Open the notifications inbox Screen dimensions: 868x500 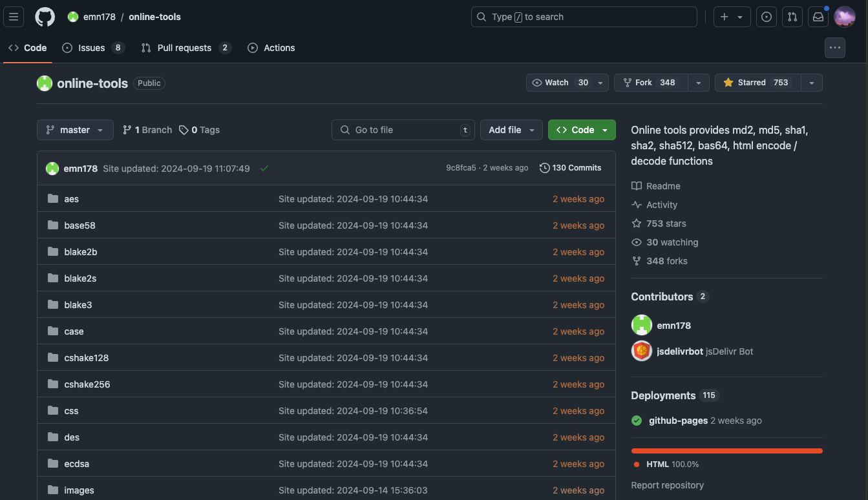click(818, 17)
